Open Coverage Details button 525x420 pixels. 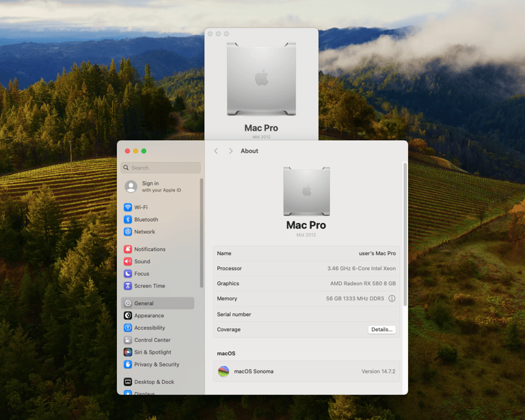tap(381, 330)
